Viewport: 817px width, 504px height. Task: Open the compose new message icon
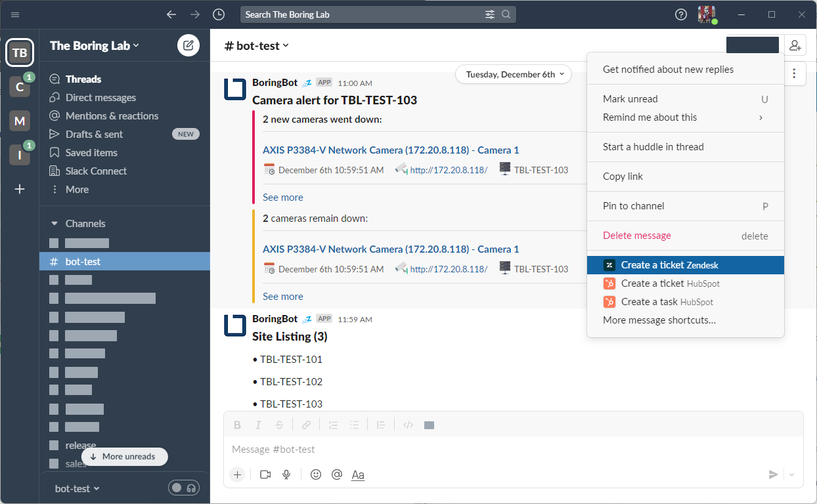[x=188, y=45]
